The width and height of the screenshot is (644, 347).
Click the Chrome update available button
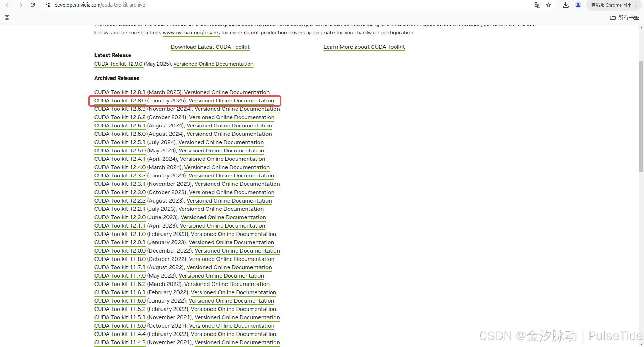pos(611,5)
